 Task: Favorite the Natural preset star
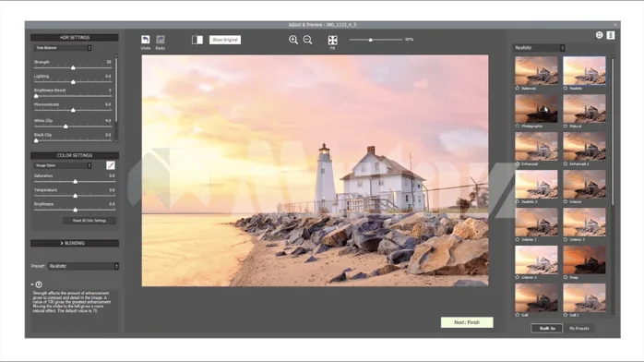[x=566, y=127]
